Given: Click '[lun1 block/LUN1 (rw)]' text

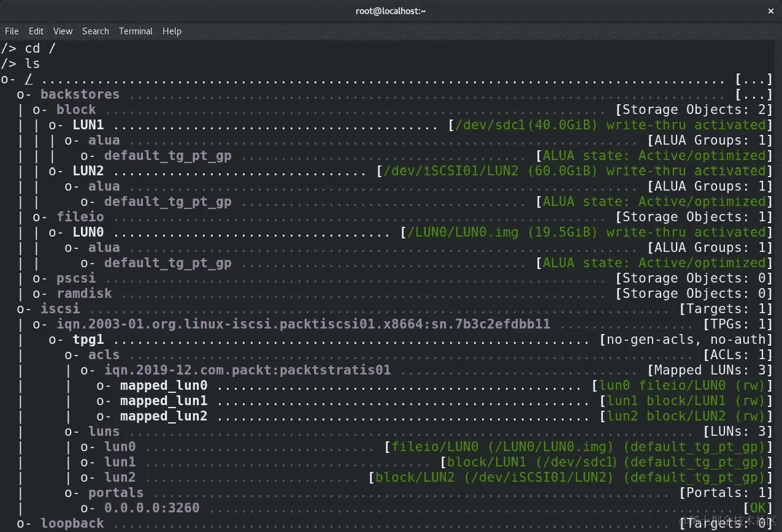Looking at the screenshot, I should [x=685, y=401].
